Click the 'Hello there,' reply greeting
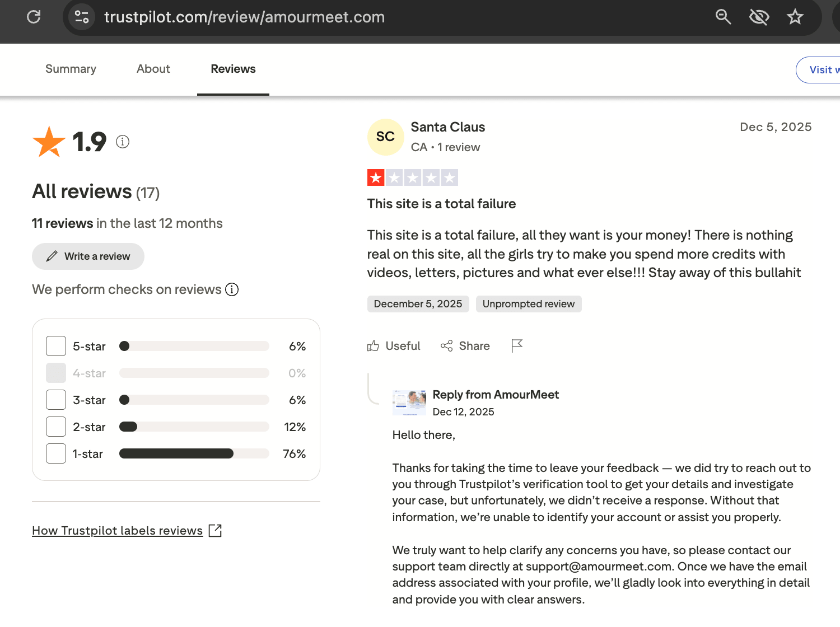This screenshot has height=627, width=840. point(424,435)
